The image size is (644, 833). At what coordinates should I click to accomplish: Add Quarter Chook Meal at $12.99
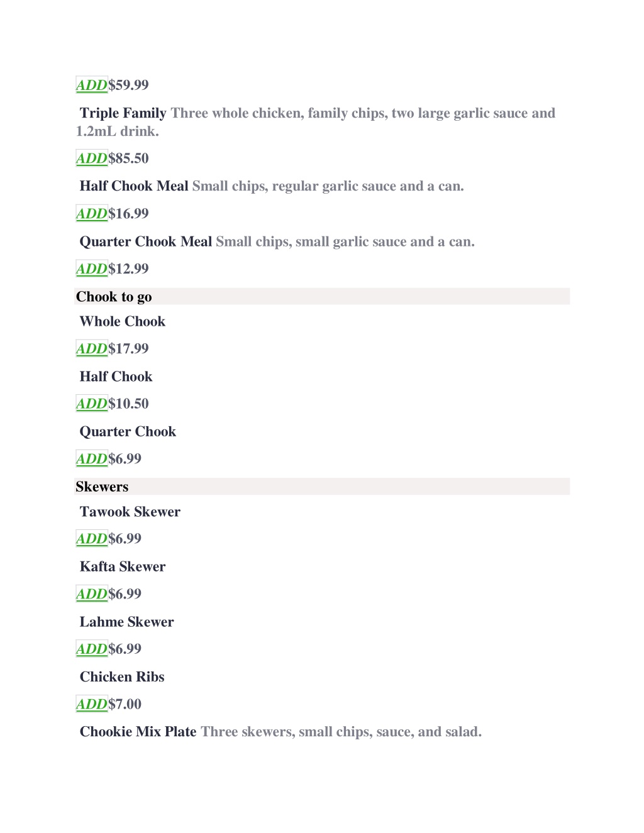point(92,269)
